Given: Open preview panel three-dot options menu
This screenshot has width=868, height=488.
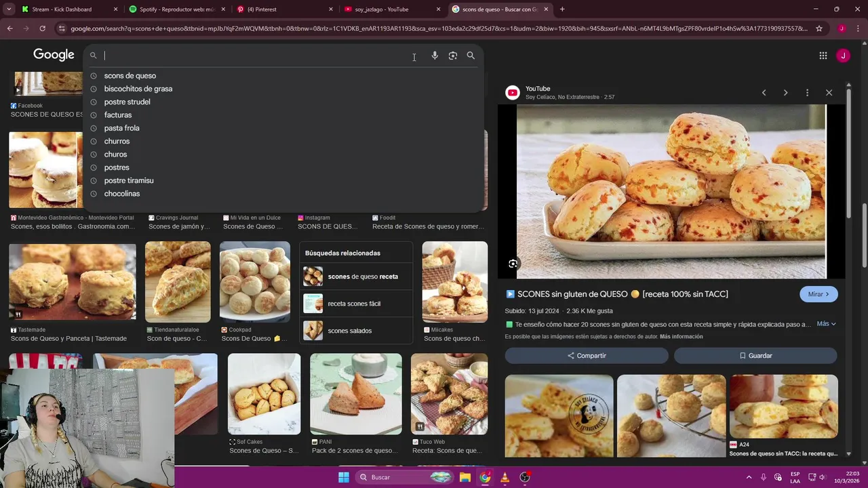Looking at the screenshot, I should coord(807,93).
